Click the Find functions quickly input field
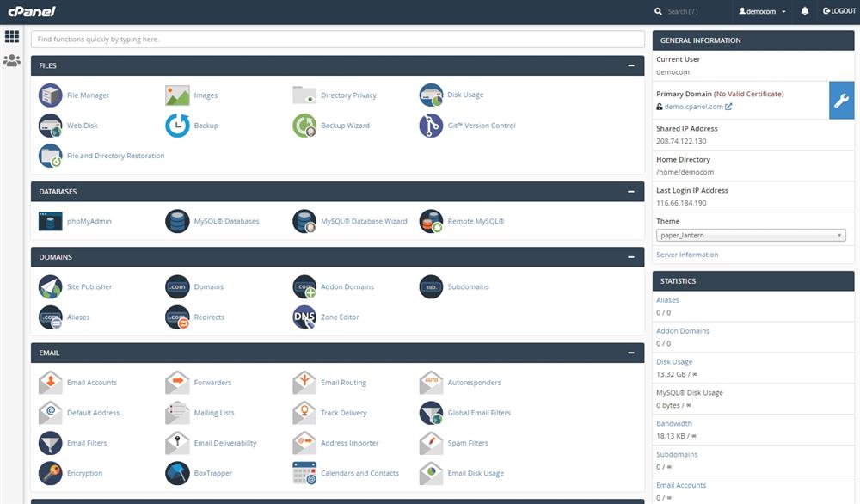The image size is (860, 504). (x=338, y=40)
